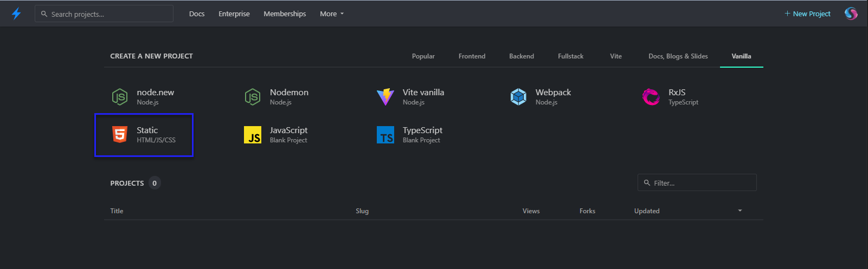Open the Docs link
This screenshot has height=269, width=868.
197,14
